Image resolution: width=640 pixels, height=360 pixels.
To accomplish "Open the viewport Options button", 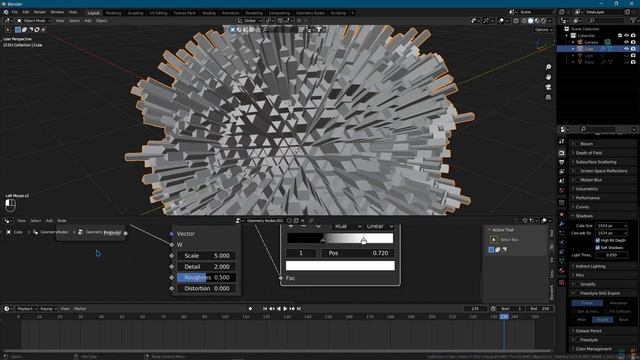I will pos(543,29).
